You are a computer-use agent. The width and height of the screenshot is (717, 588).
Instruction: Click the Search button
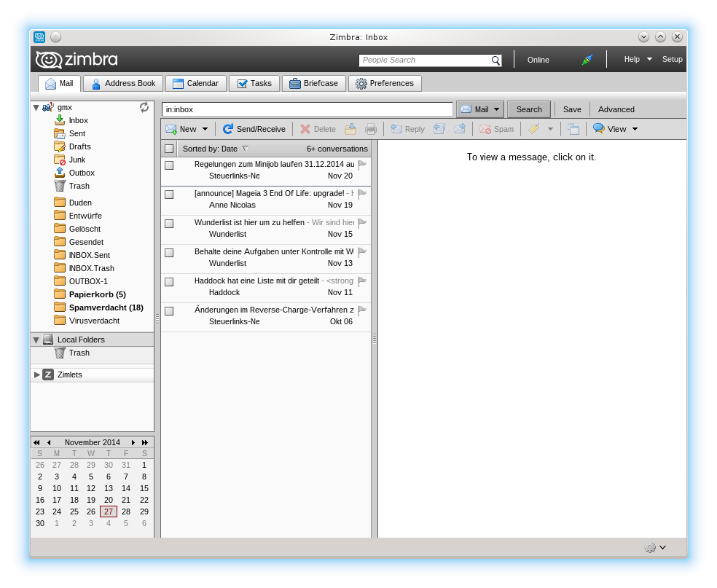click(x=529, y=109)
